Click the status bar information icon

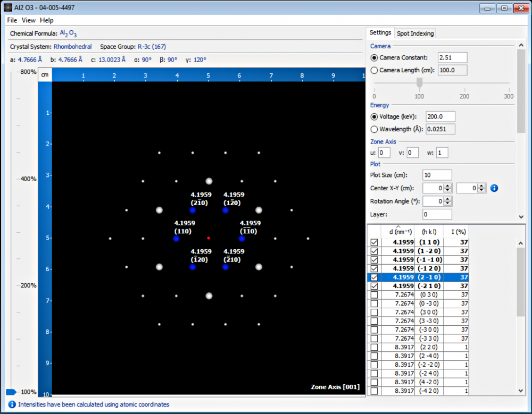pyautogui.click(x=12, y=404)
